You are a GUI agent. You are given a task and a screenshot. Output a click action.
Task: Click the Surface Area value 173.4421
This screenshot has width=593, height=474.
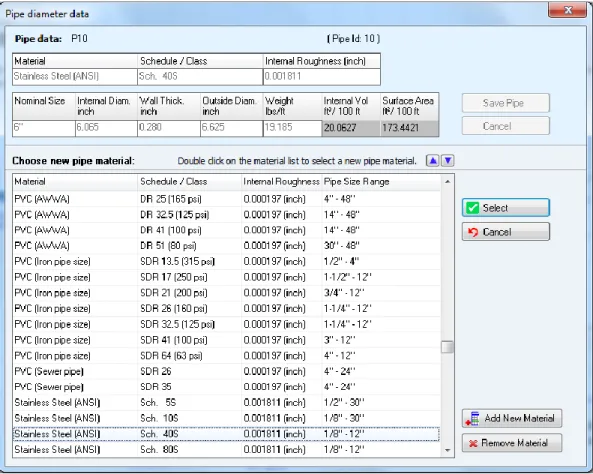(410, 128)
